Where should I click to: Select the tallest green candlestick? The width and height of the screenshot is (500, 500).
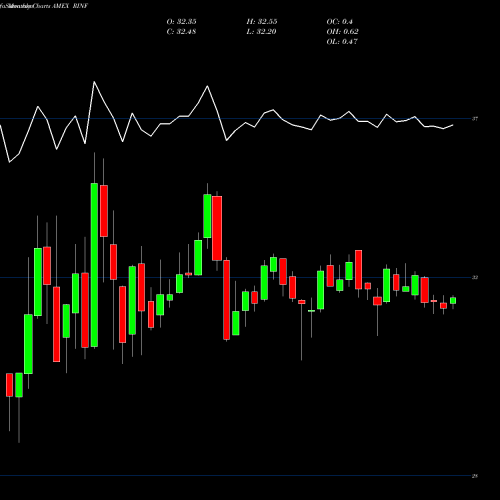[94, 265]
